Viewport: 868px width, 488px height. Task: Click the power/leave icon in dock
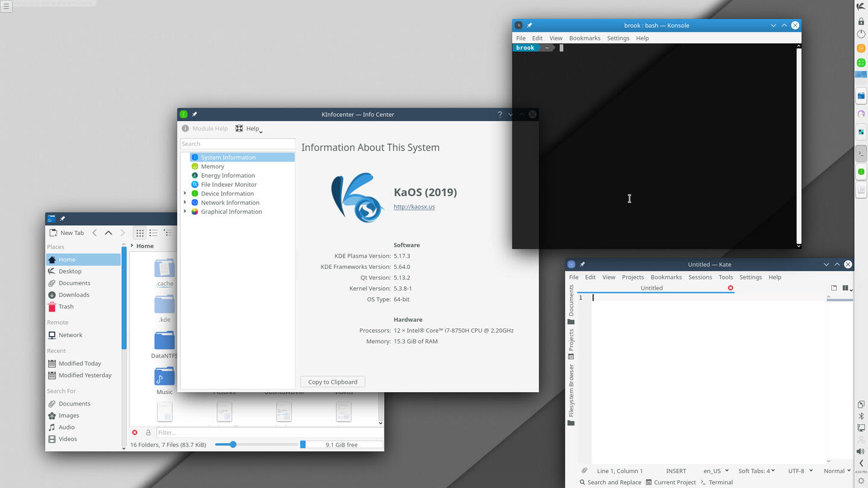[861, 34]
